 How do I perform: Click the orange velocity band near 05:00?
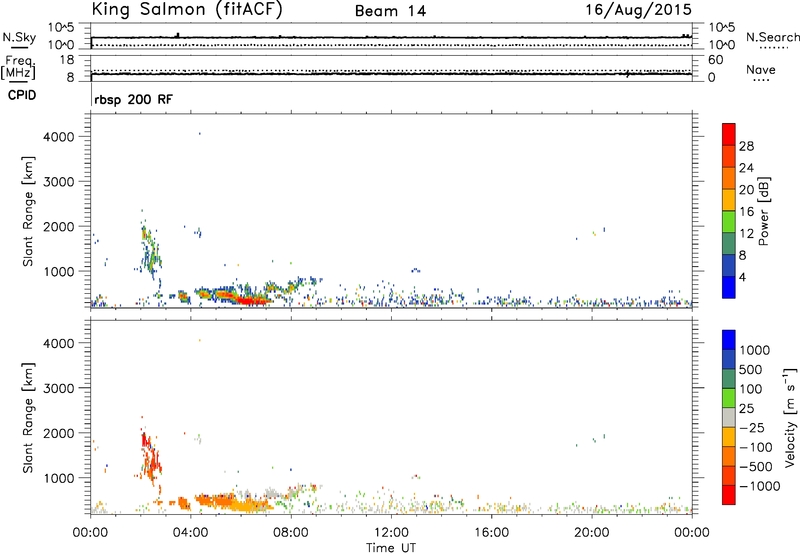click(x=217, y=500)
